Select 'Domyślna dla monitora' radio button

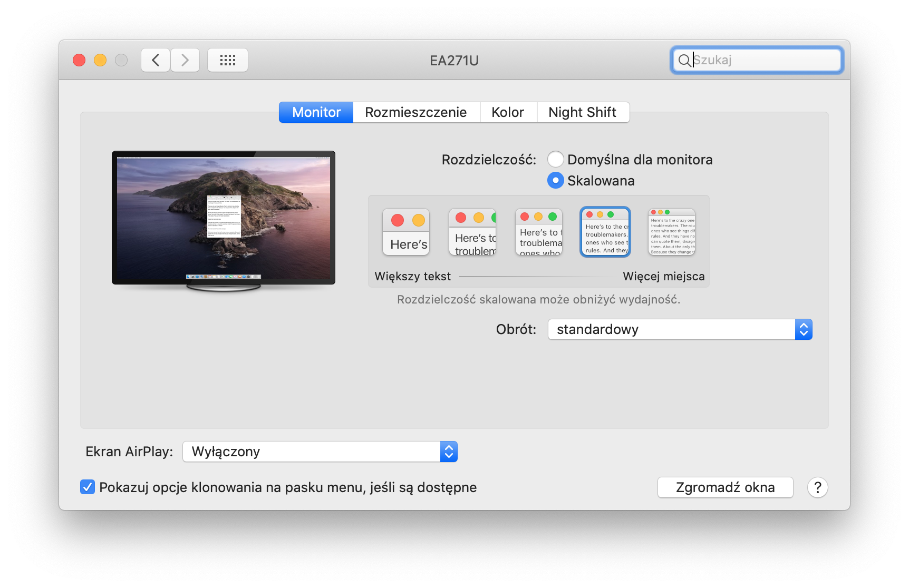pos(555,159)
